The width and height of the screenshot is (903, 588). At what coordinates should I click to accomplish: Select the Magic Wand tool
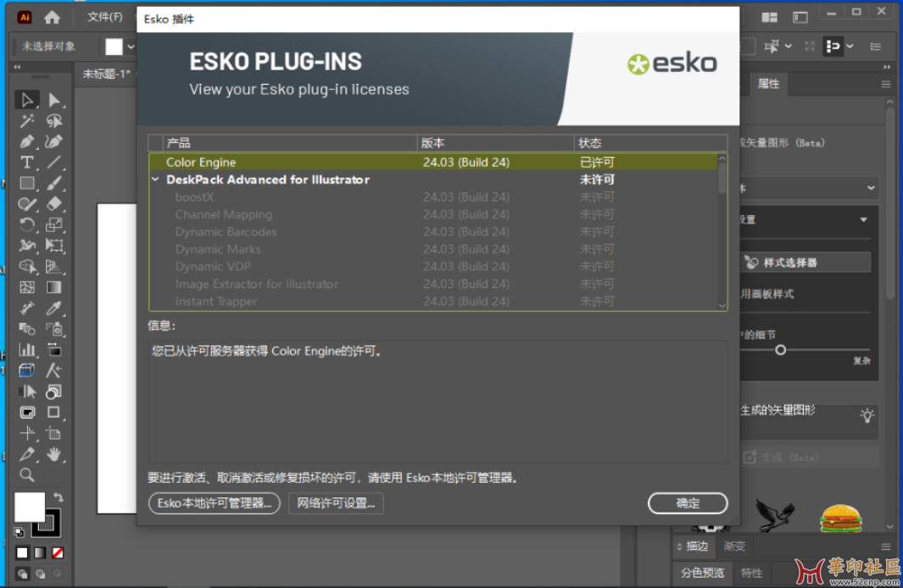[x=26, y=121]
